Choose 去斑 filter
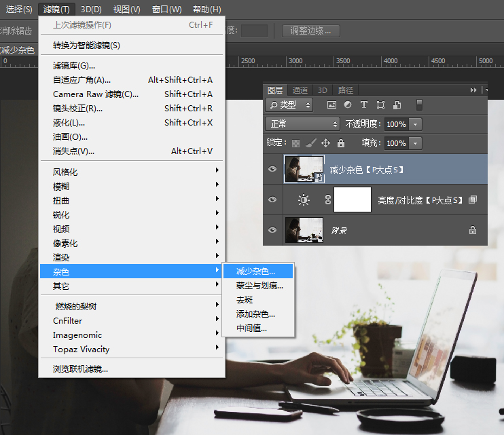Image resolution: width=504 pixels, height=435 pixels. point(258,299)
